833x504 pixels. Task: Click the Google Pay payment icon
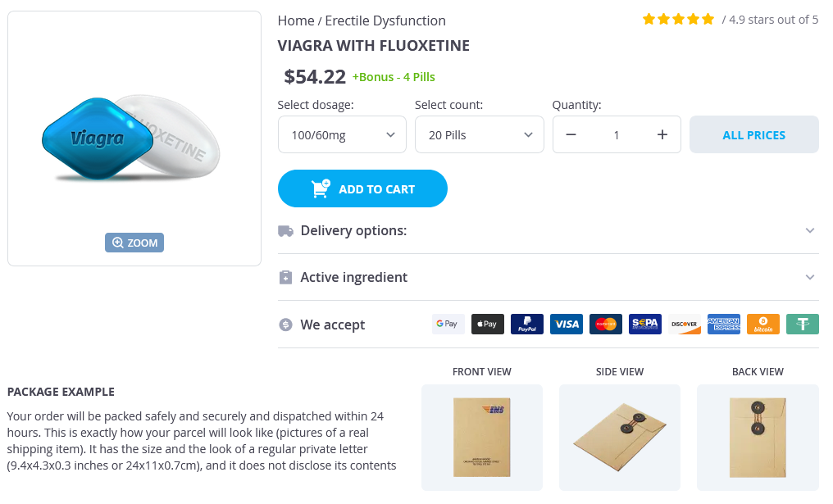tap(448, 325)
